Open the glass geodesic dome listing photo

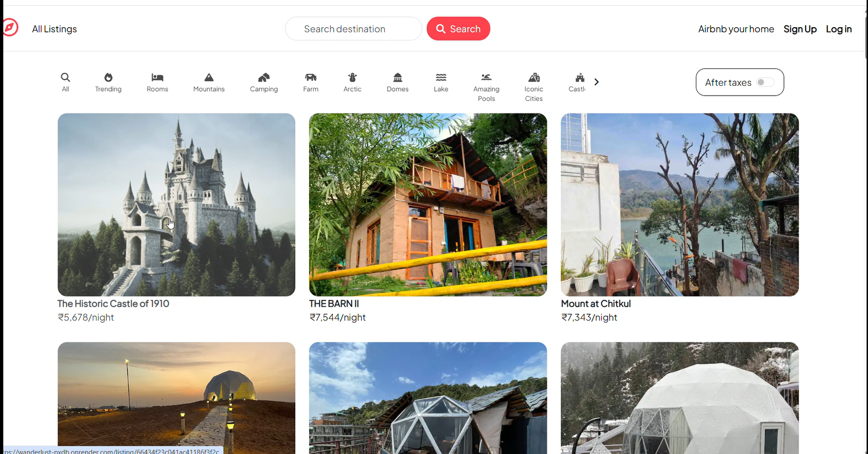[x=428, y=398]
